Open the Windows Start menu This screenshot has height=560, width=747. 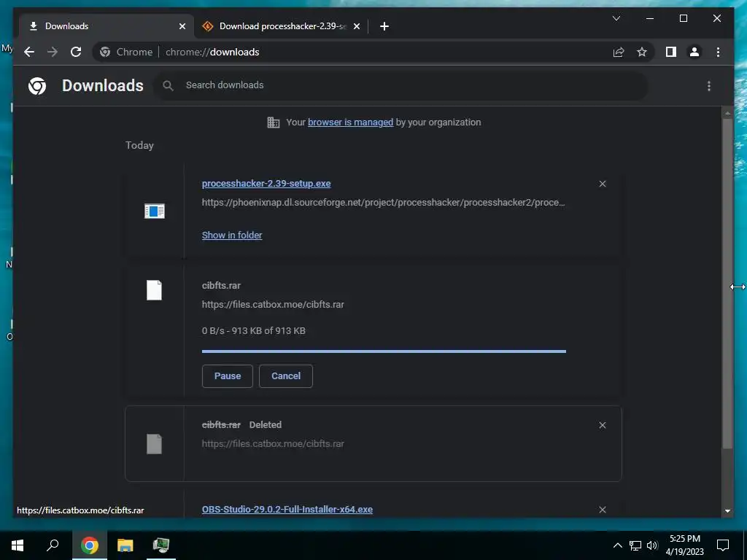18,545
